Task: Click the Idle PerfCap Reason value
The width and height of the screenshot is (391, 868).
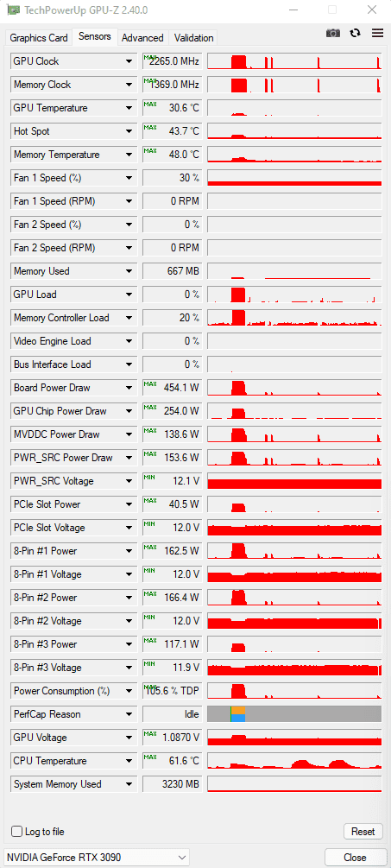Action: point(173,714)
